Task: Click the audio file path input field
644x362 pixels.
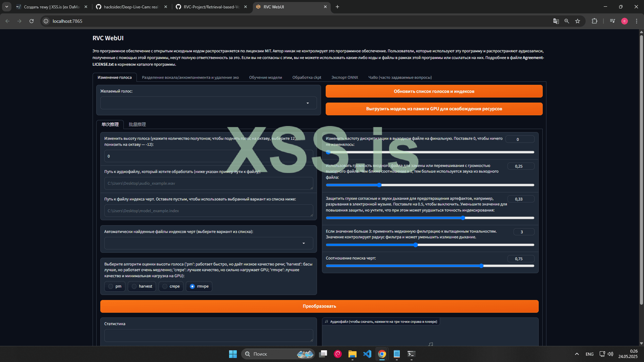Action: point(208,183)
